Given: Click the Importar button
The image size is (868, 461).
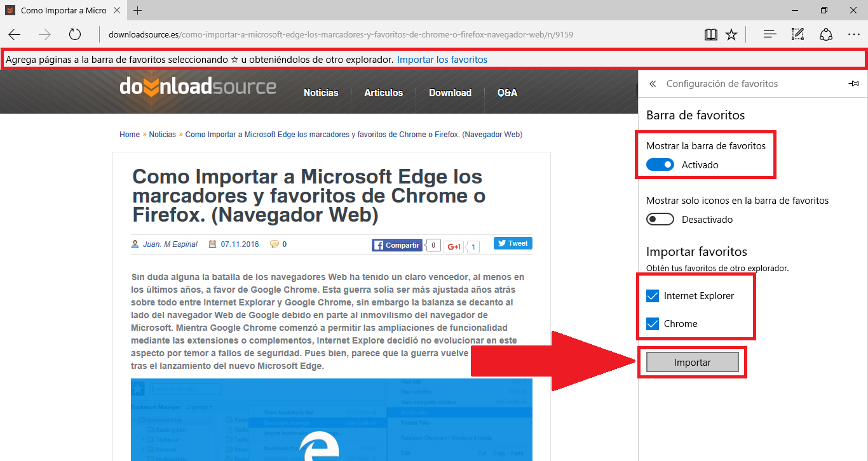Looking at the screenshot, I should (693, 362).
